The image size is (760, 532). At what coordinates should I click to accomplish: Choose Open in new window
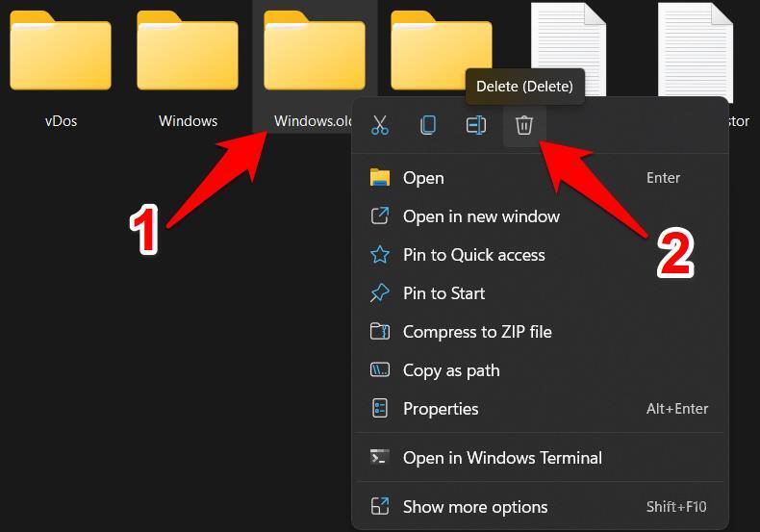tap(481, 216)
